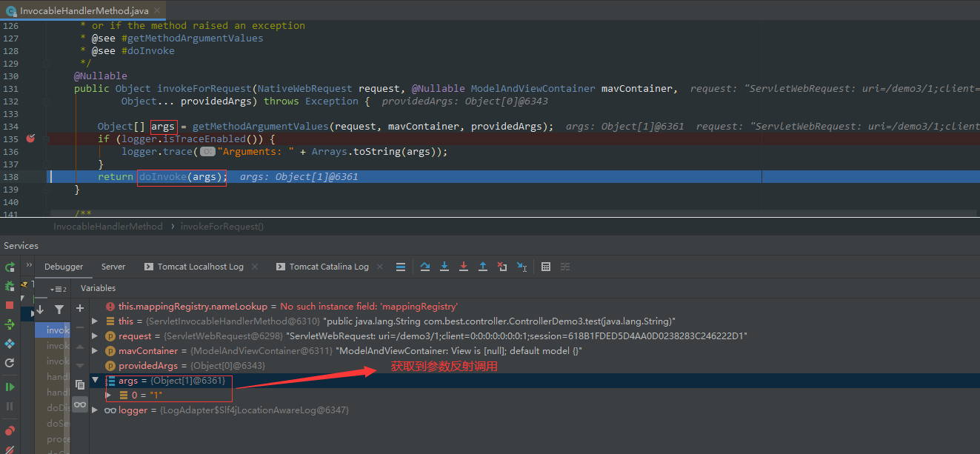Click the New Watch plus icon
Viewport: 980px width, 454px height.
(x=80, y=308)
